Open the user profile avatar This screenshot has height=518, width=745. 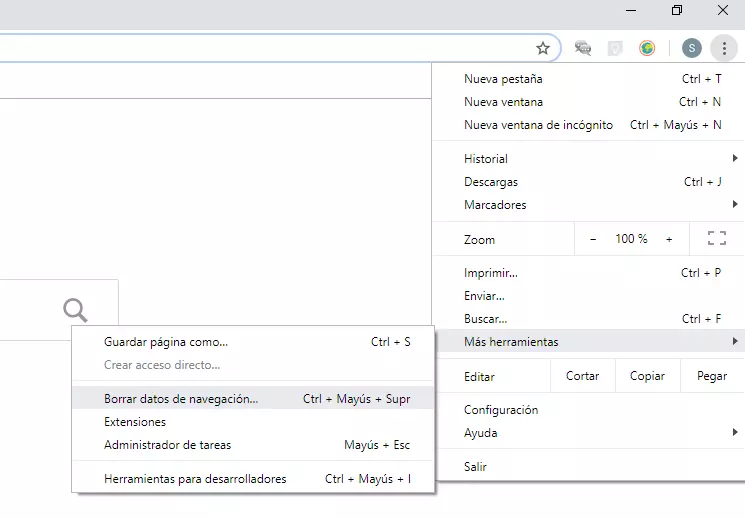(692, 48)
